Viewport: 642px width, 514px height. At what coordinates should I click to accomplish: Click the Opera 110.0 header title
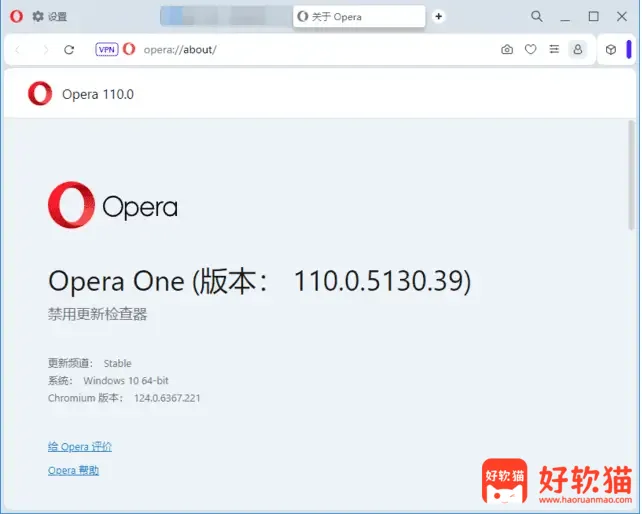pyautogui.click(x=98, y=95)
